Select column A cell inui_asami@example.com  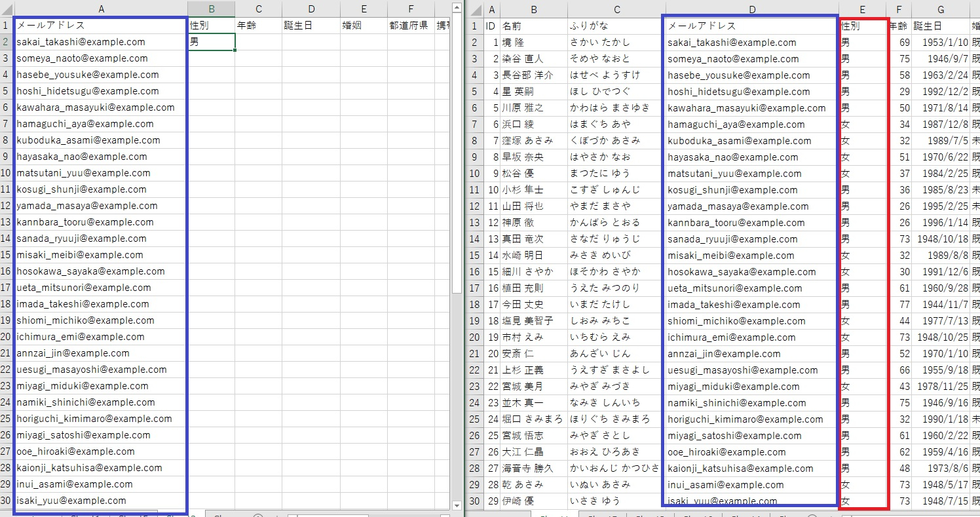pos(101,484)
